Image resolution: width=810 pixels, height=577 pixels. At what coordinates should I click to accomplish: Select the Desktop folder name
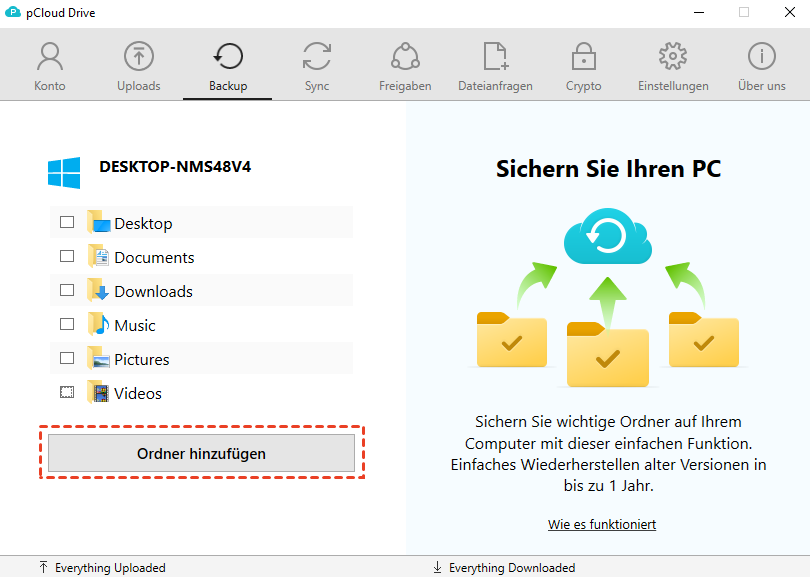pyautogui.click(x=144, y=224)
